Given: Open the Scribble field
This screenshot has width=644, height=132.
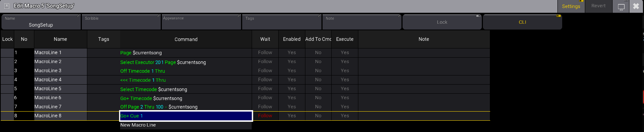Looking at the screenshot, I should coord(121,22).
